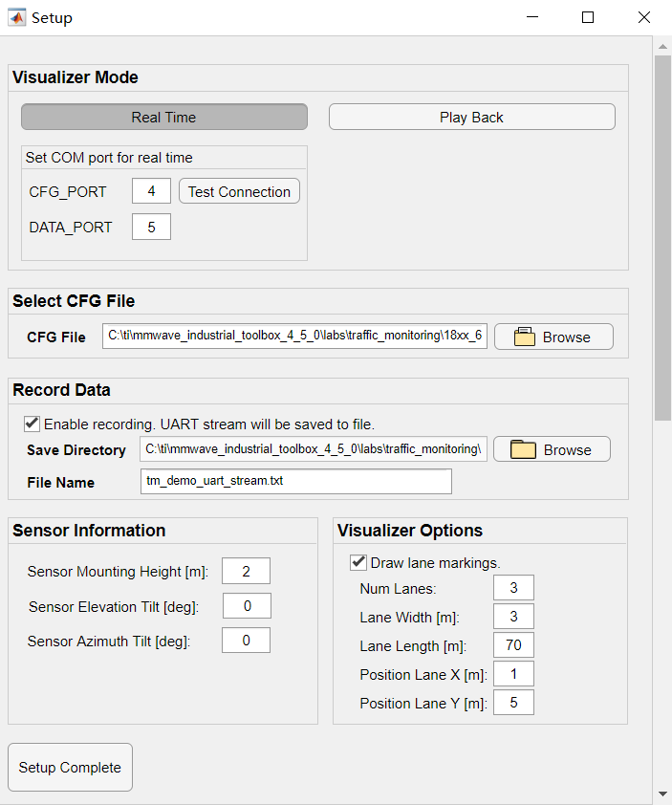
Task: Click the Lane Length value field
Action: (x=513, y=644)
